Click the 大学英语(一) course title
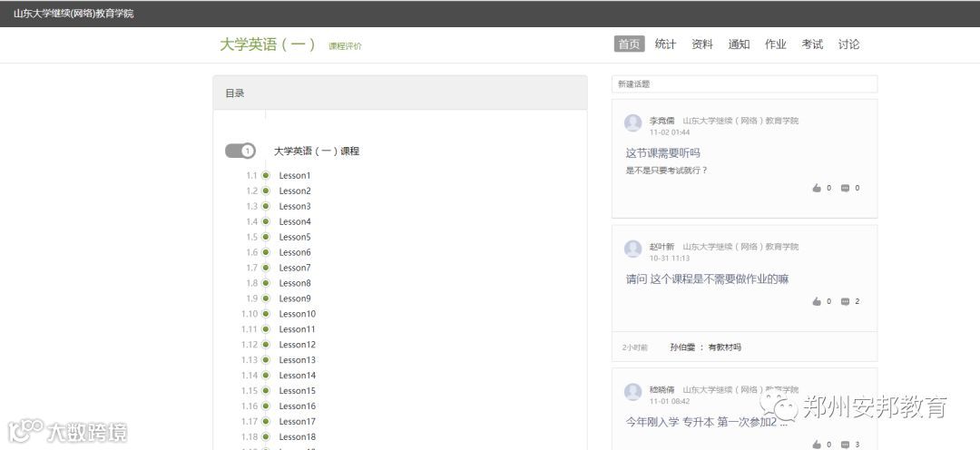 [x=268, y=44]
